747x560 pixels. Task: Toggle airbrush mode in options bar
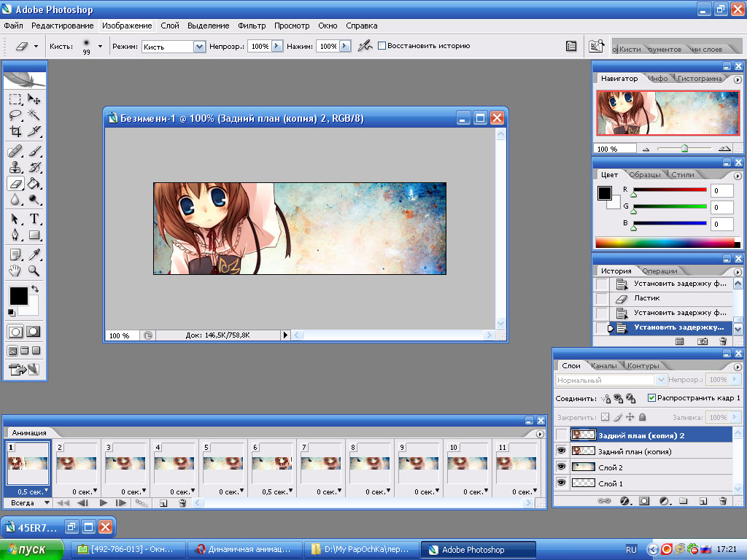click(x=365, y=46)
